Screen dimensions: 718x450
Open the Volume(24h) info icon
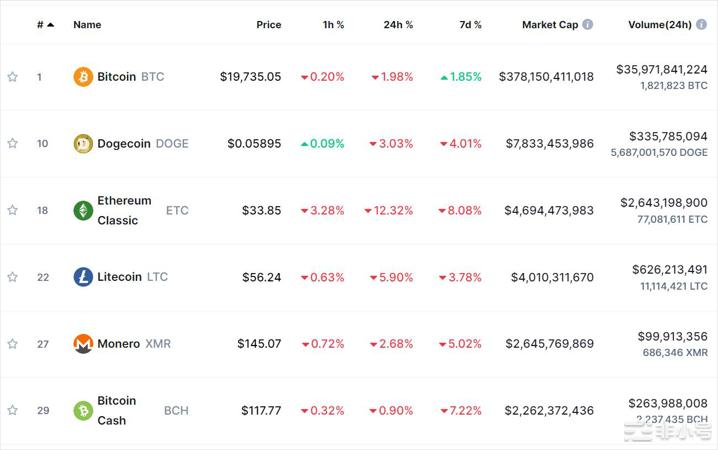[x=701, y=24]
